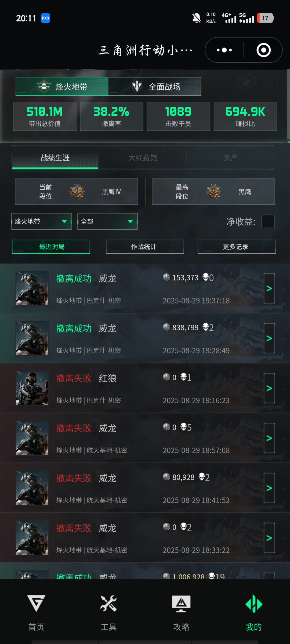Expand the 全部 filter dropdown
The image size is (290, 644).
point(107,221)
